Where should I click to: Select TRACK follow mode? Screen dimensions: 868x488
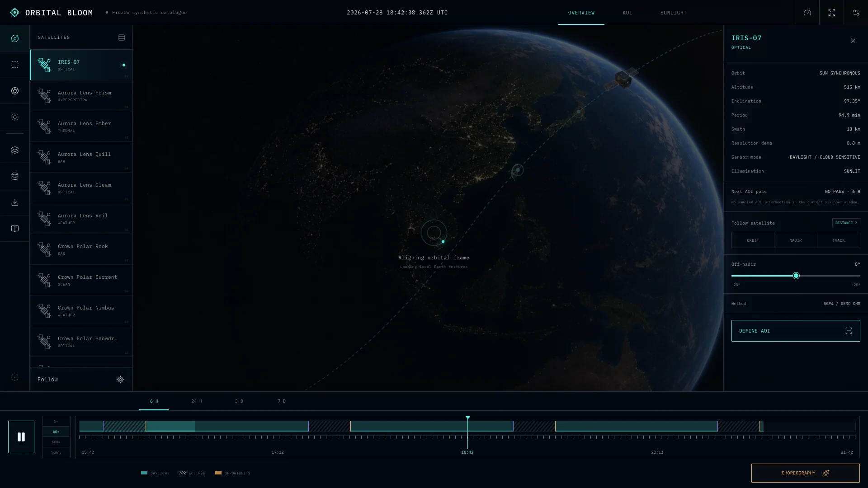838,240
